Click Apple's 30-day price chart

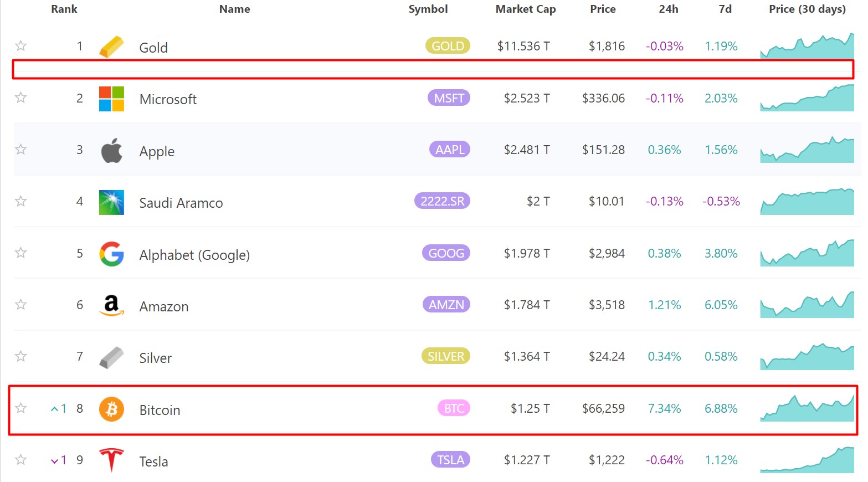click(807, 150)
